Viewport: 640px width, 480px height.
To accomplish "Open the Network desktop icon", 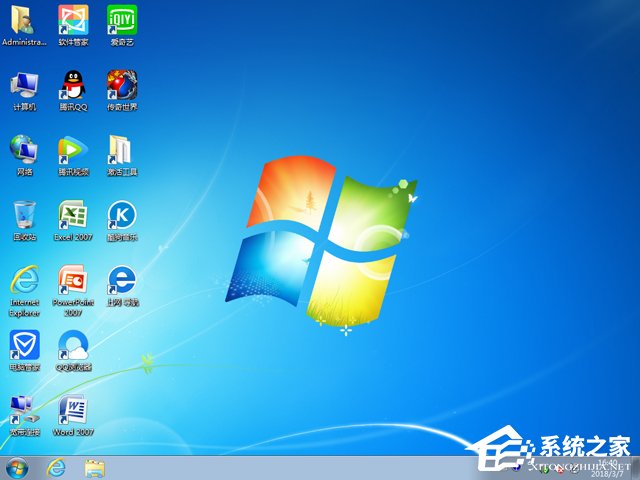I will pos(24,150).
